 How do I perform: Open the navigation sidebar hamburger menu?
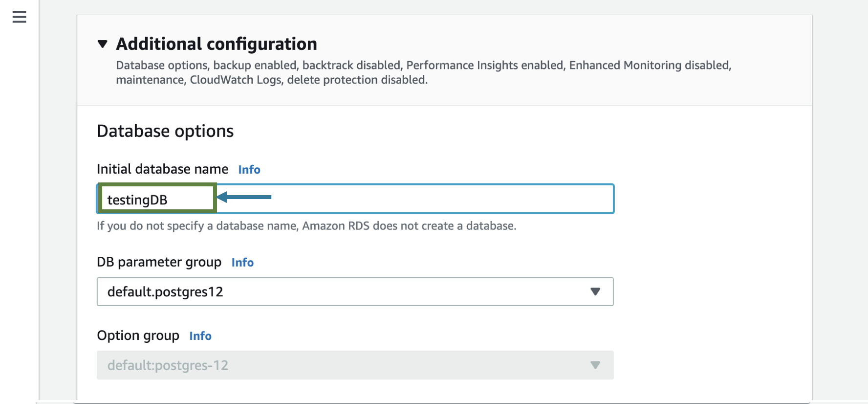pyautogui.click(x=19, y=17)
